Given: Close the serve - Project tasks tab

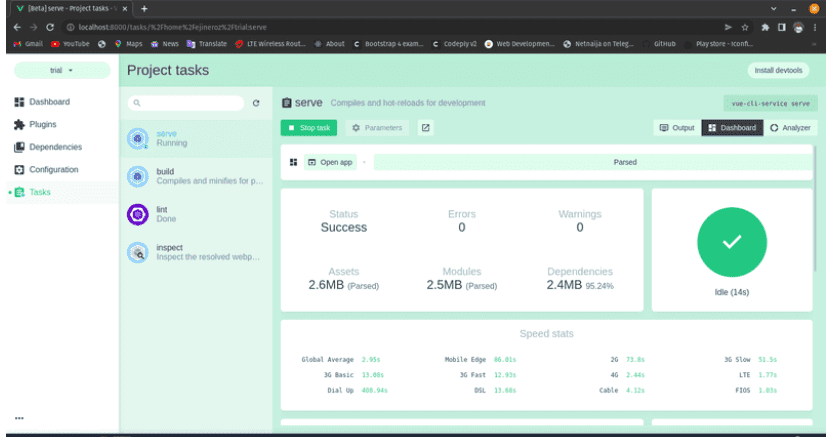Looking at the screenshot, I should coord(125,8).
